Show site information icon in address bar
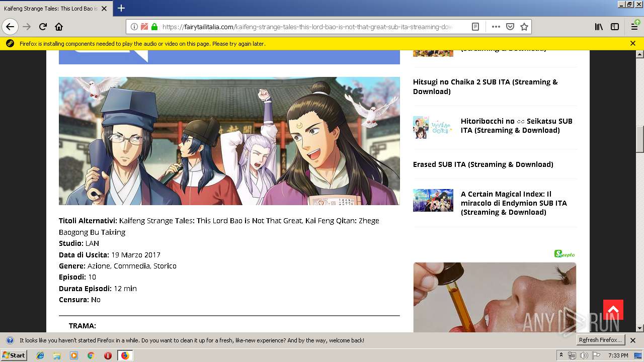This screenshot has height=362, width=644. click(x=134, y=27)
